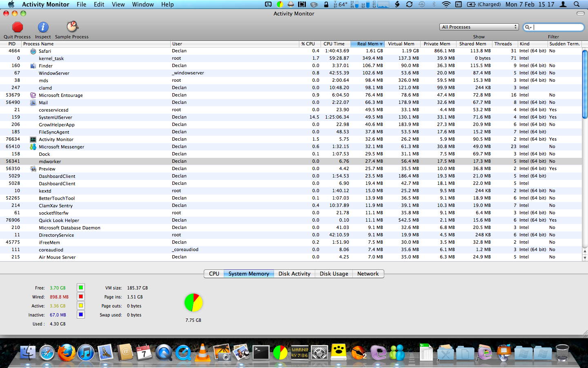Click the blue Inactive memory color swatch
588x368 pixels.
(x=81, y=315)
